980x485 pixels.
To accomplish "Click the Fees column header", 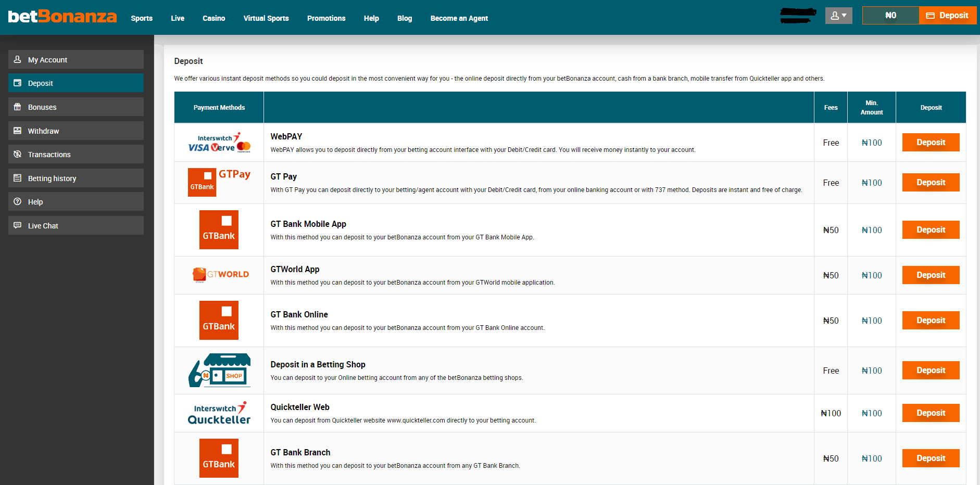I will pyautogui.click(x=831, y=108).
